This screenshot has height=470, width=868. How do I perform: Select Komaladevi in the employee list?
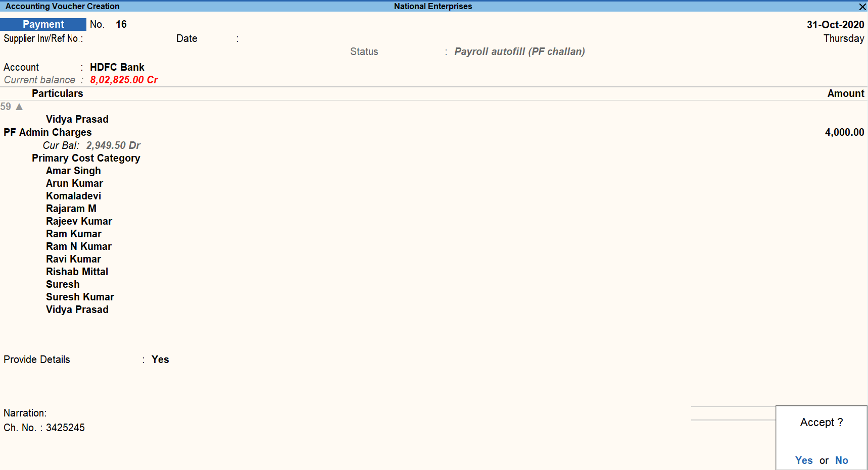(73, 196)
